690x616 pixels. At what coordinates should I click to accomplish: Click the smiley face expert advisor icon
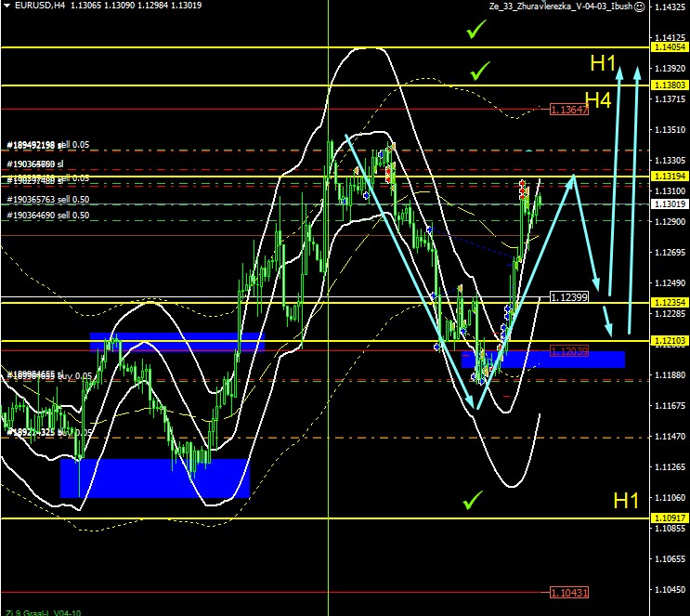coord(640,6)
